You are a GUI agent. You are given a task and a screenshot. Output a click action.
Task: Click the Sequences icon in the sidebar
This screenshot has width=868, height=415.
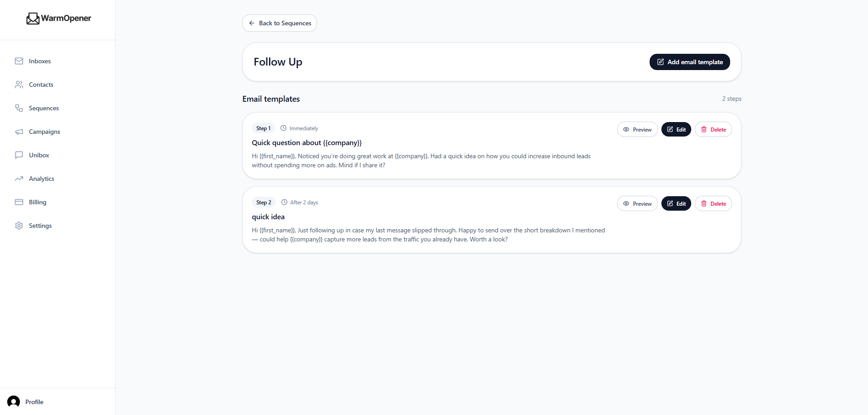(x=19, y=108)
